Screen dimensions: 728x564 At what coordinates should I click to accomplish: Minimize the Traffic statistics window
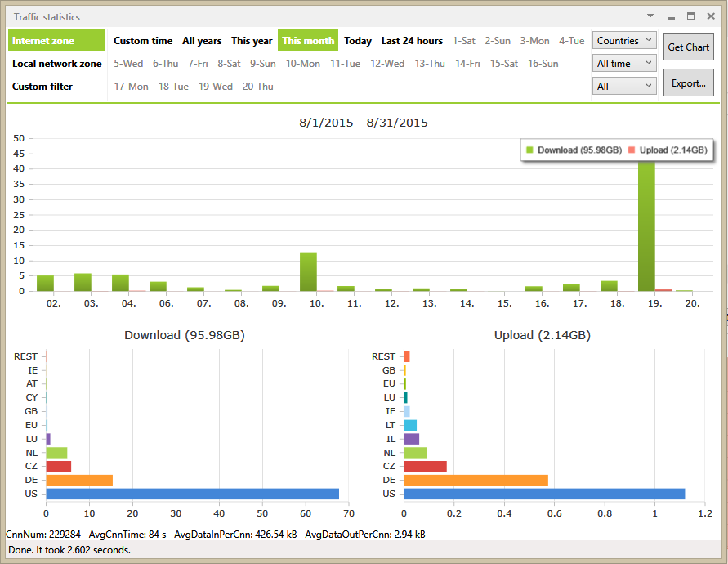[x=671, y=16]
